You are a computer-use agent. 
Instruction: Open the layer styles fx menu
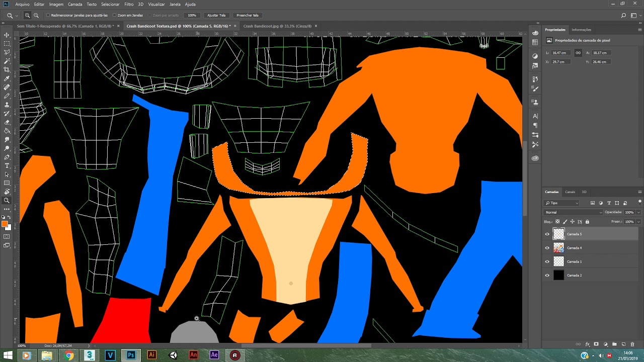pyautogui.click(x=587, y=344)
